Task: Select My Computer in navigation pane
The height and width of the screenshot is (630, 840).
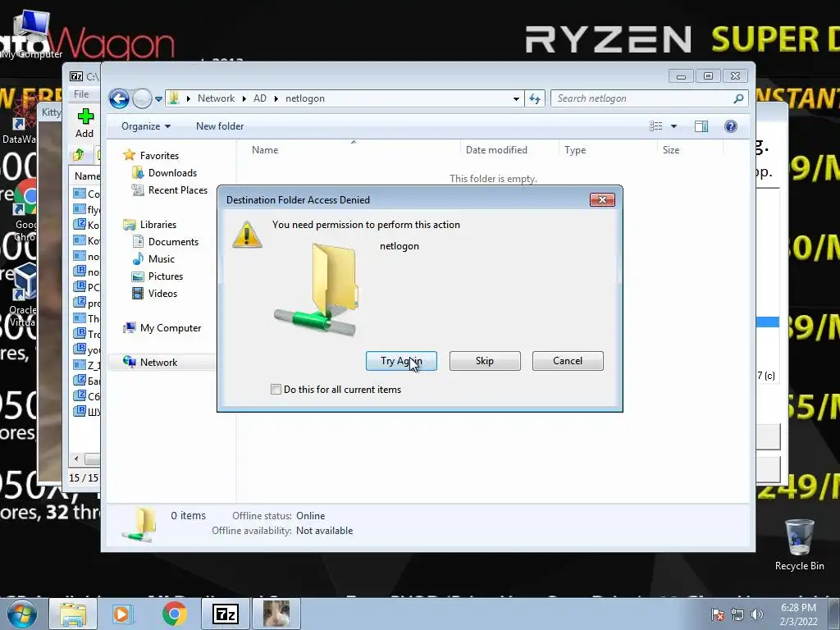Action: 171,328
